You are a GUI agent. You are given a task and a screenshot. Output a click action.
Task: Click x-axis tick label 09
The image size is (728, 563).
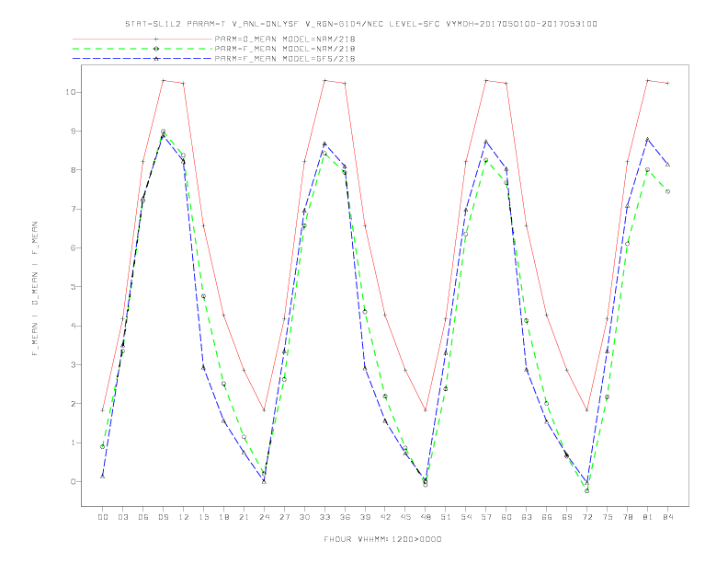tap(163, 517)
